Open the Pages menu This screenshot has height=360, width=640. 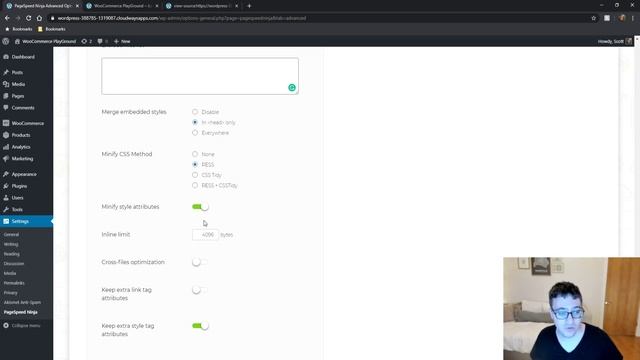point(18,96)
